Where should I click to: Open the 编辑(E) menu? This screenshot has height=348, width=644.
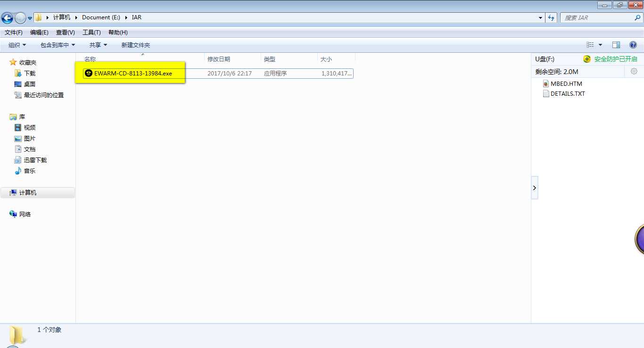39,32
